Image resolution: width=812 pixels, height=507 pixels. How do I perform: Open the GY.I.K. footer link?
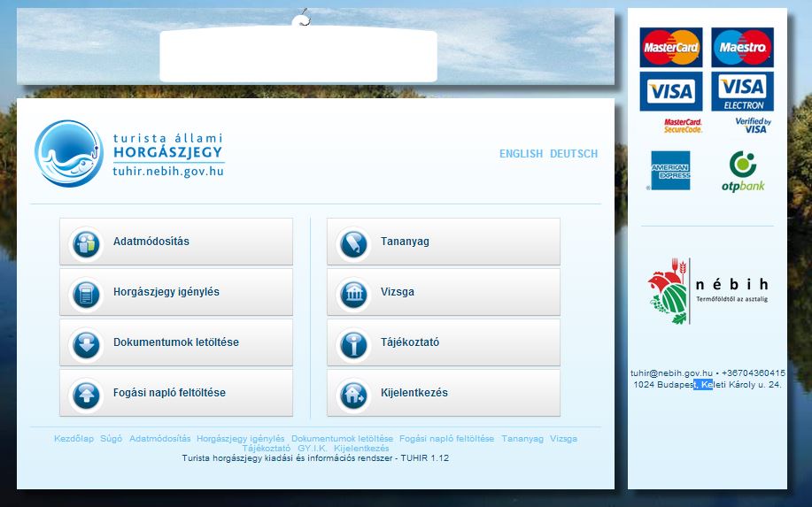click(313, 449)
